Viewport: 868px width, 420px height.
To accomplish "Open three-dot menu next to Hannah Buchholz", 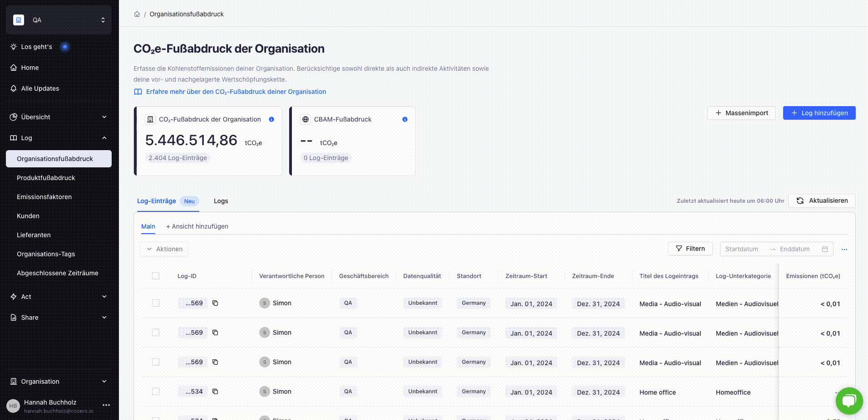I will click(x=106, y=405).
